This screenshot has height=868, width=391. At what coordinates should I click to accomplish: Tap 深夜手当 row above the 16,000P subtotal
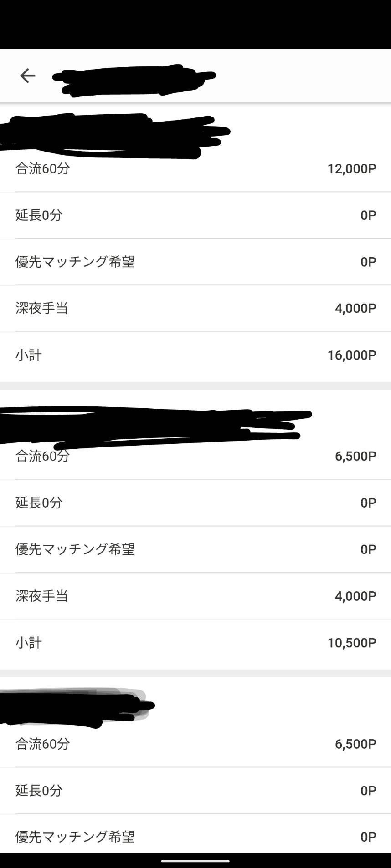tap(195, 308)
